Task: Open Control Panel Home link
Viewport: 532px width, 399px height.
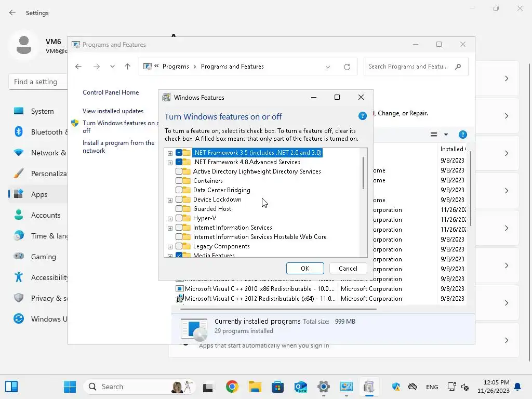Action: 111,92
